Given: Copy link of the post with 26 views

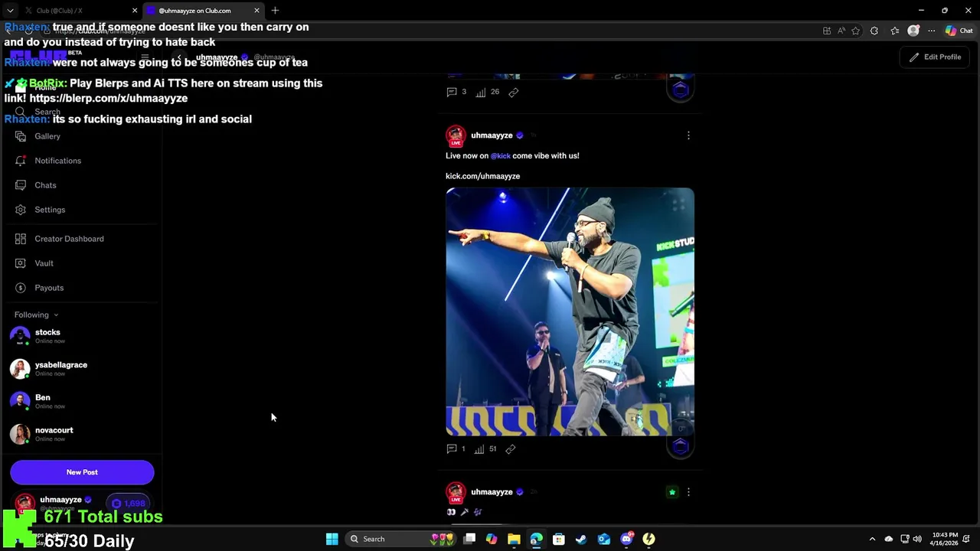Looking at the screenshot, I should tap(514, 92).
